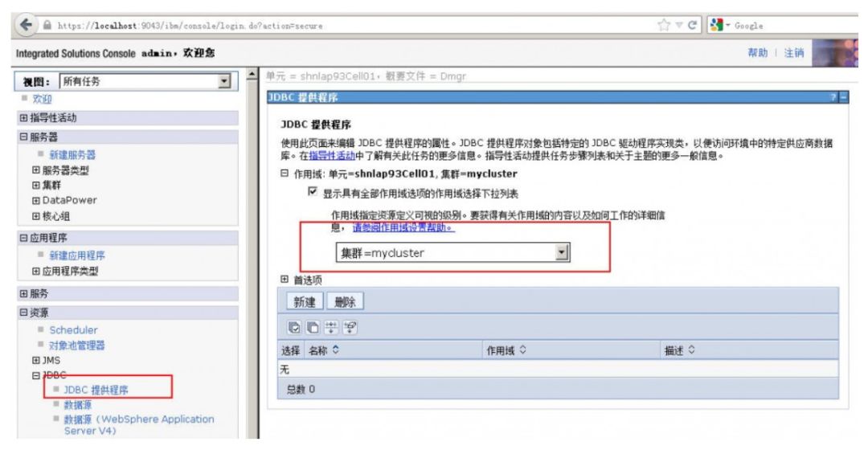Click the question mark help icon on JDBC panel
Viewport: 868px width, 458px height.
click(x=833, y=97)
